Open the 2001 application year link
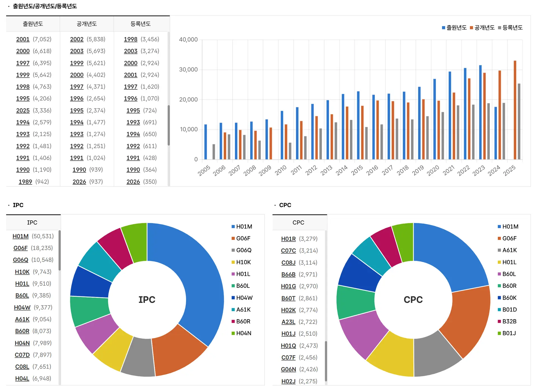Viewport: 537px width, 392px height. tap(23, 39)
